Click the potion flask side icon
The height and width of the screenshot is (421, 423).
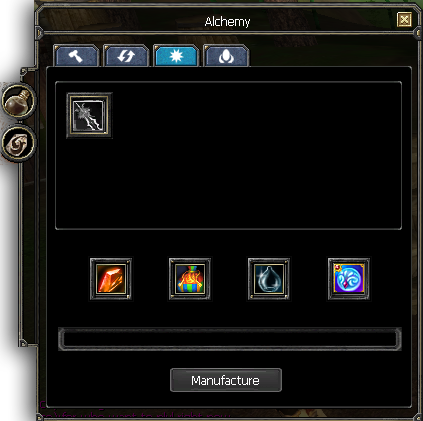tap(19, 101)
